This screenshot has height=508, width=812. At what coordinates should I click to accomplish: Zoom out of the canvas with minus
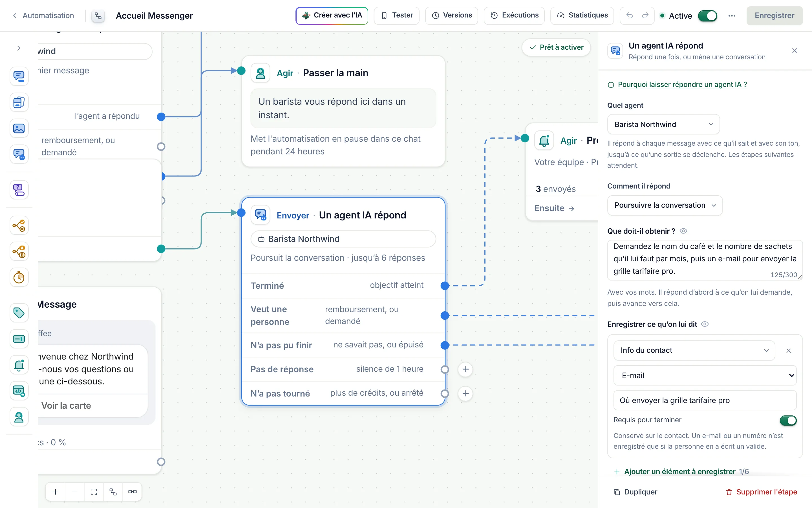click(x=74, y=492)
